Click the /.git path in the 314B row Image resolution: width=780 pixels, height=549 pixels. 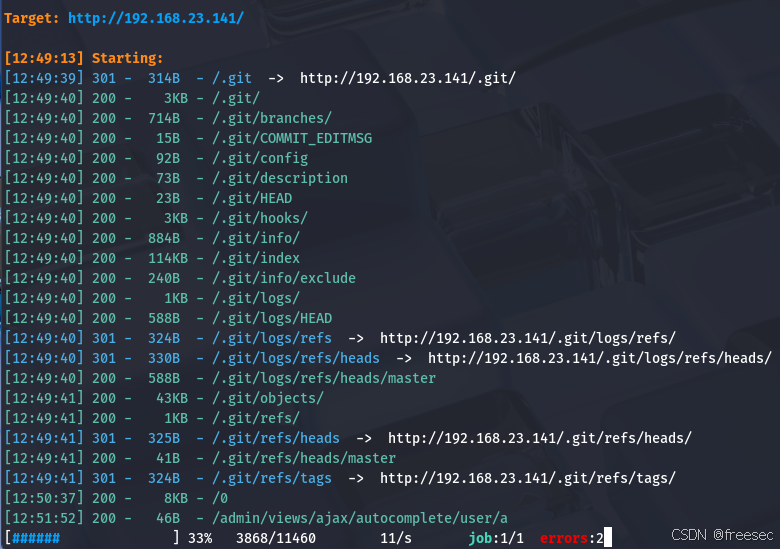pyautogui.click(x=232, y=79)
